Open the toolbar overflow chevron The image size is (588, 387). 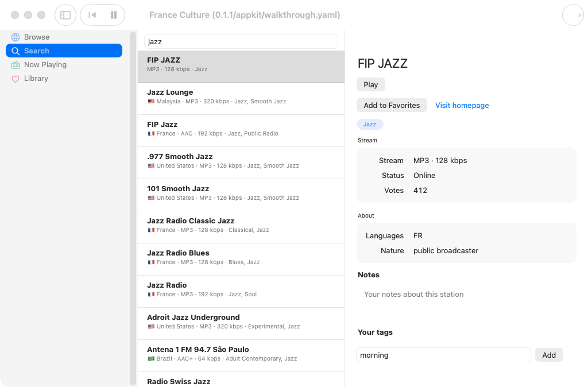click(579, 15)
